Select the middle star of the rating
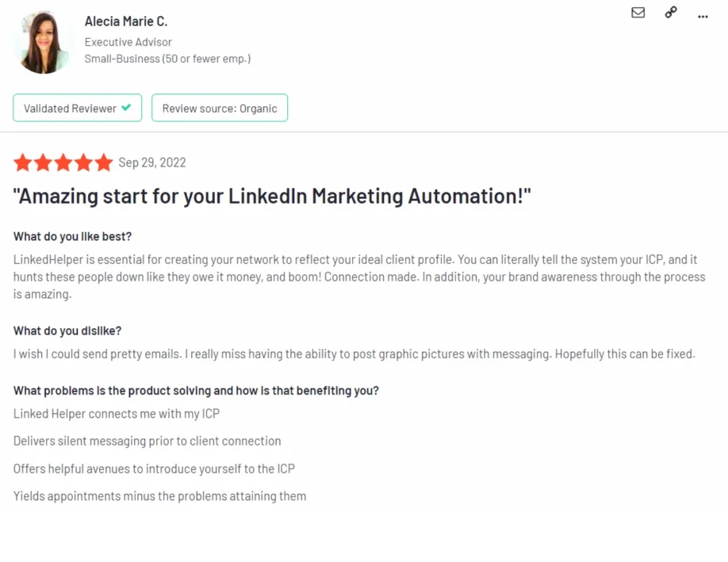 click(x=63, y=162)
